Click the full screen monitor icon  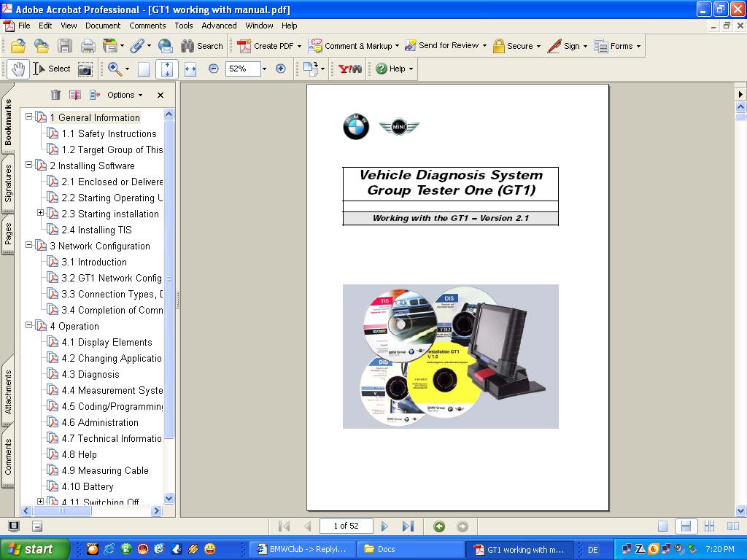pyautogui.click(x=14, y=526)
